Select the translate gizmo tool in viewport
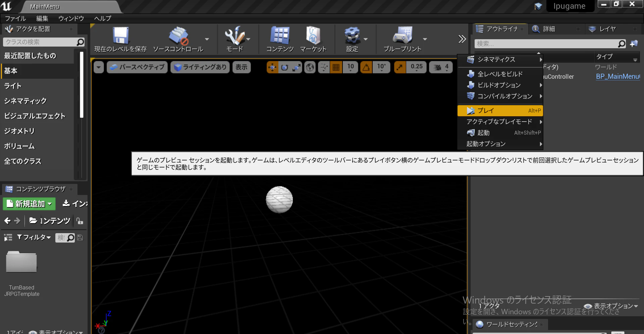This screenshot has width=644, height=334. click(272, 67)
